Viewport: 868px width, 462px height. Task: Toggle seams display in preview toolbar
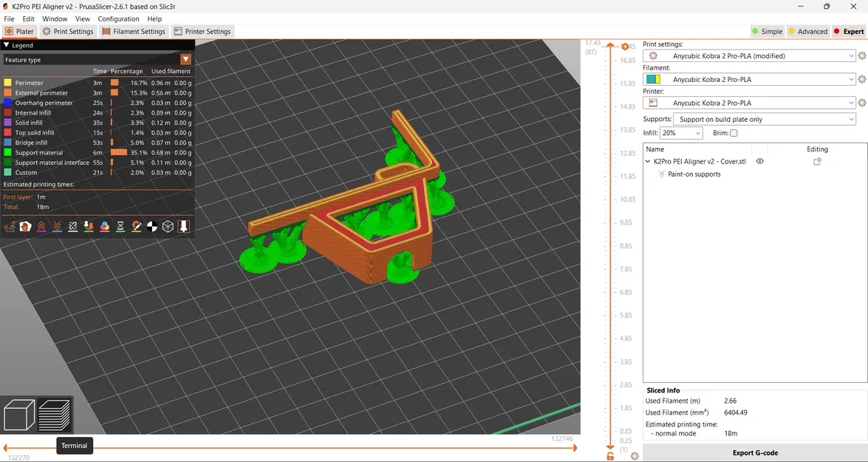coord(72,226)
